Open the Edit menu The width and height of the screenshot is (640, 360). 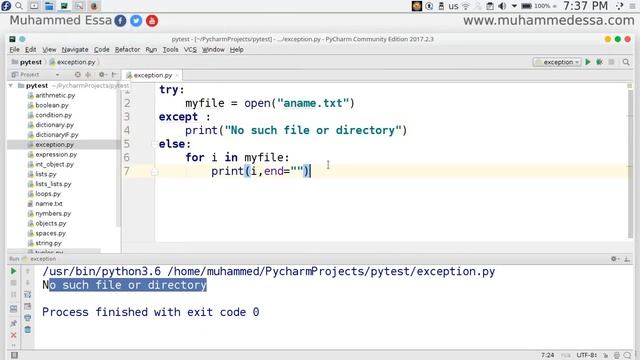click(x=31, y=49)
